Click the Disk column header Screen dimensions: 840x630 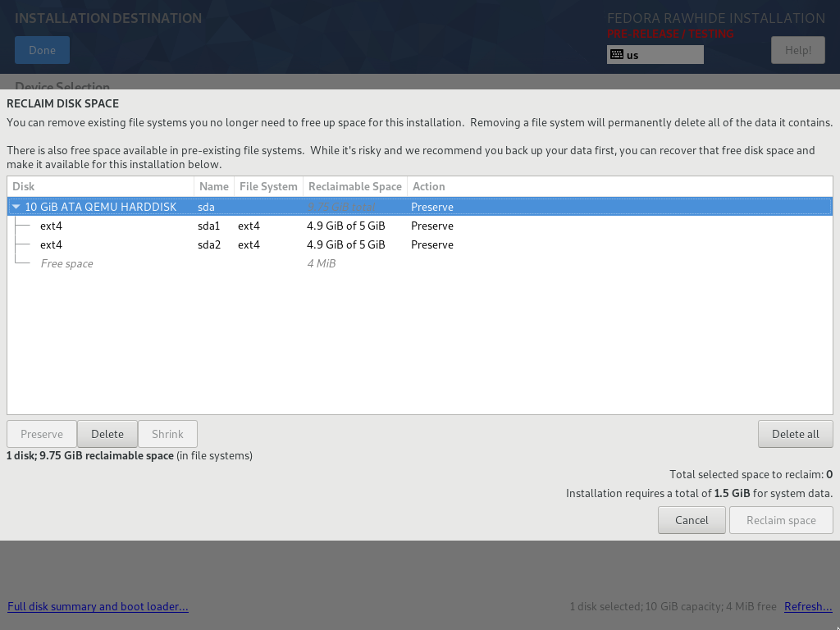[x=101, y=186]
